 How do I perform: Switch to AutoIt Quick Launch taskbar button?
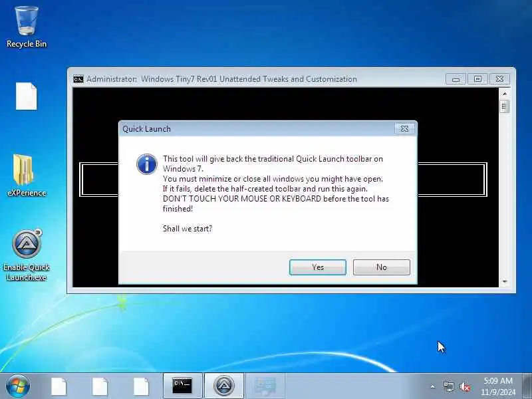click(224, 386)
